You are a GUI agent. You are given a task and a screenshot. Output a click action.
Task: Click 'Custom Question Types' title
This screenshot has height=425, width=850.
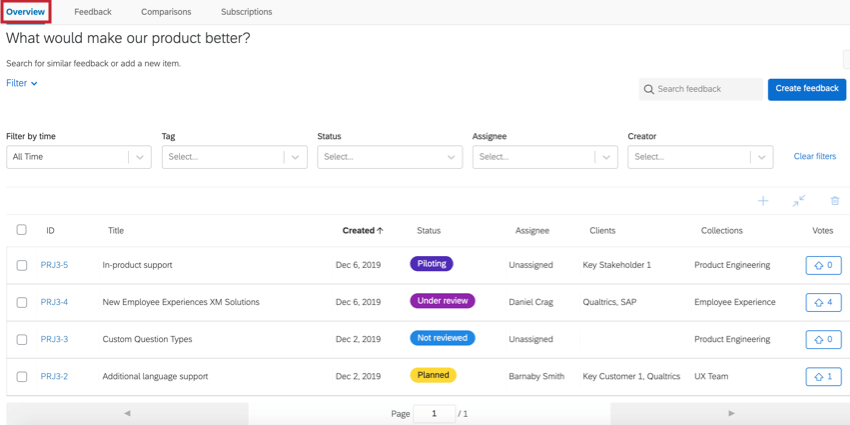click(x=147, y=339)
